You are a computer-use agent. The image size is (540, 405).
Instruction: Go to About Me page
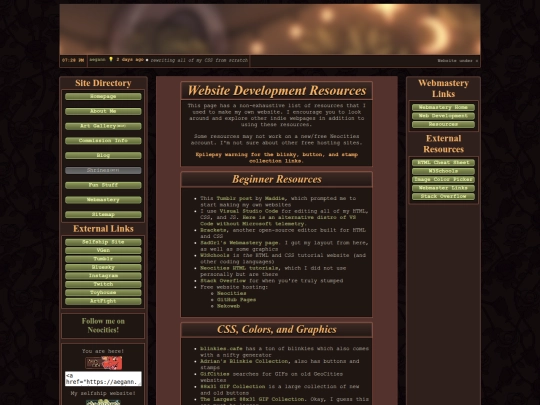click(103, 111)
